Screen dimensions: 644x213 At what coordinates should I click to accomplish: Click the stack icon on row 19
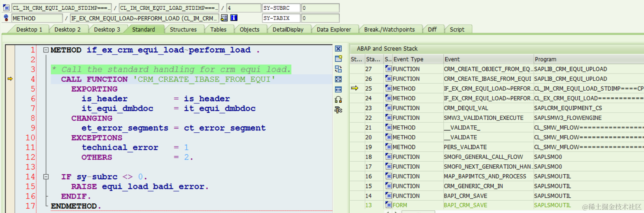point(388,147)
